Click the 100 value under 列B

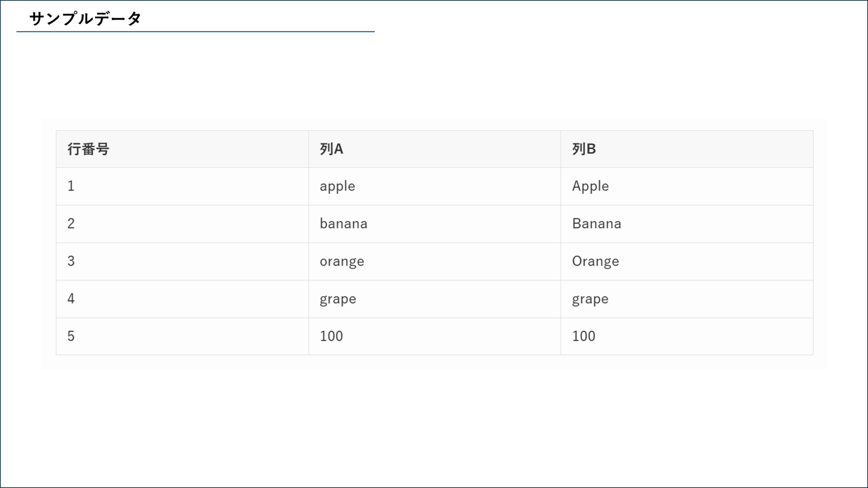584,336
